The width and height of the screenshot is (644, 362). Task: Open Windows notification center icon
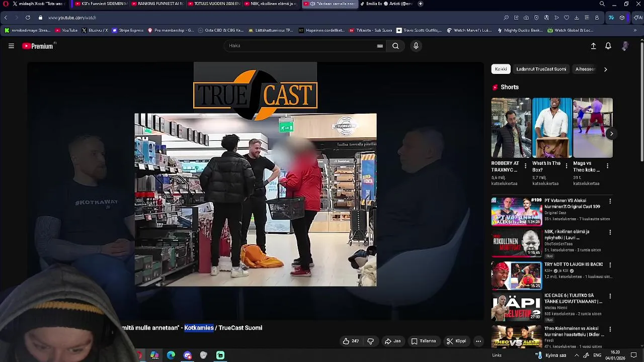633,355
